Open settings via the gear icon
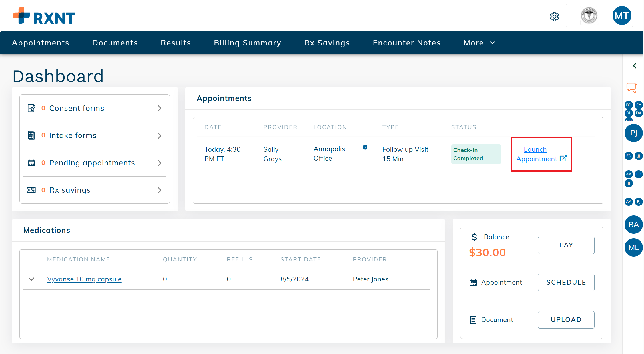Screen dimensions: 644x354 coord(554,16)
